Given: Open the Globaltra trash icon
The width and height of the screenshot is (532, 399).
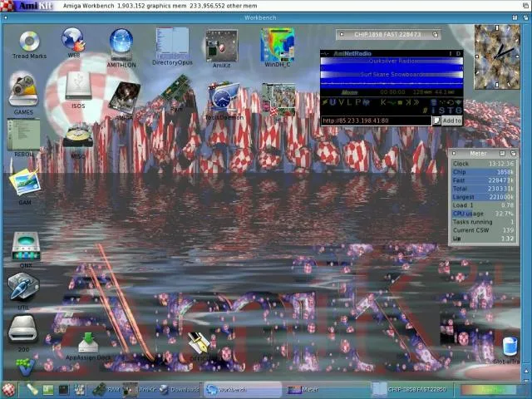Looking at the screenshot, I should point(510,347).
